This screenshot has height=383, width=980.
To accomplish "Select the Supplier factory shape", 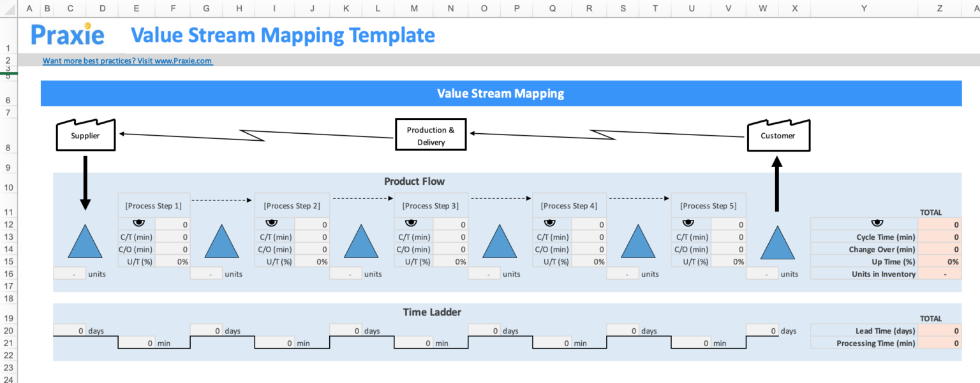I will (86, 134).
